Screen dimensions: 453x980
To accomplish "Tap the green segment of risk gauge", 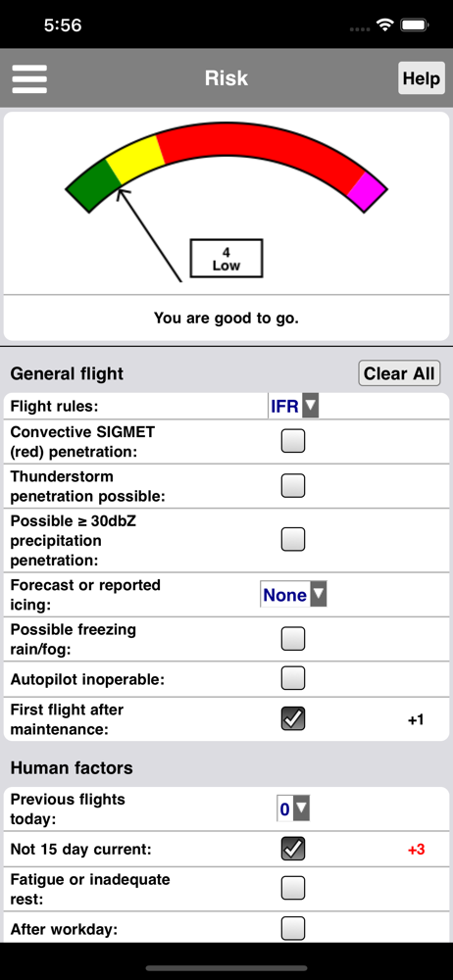I will click(94, 185).
